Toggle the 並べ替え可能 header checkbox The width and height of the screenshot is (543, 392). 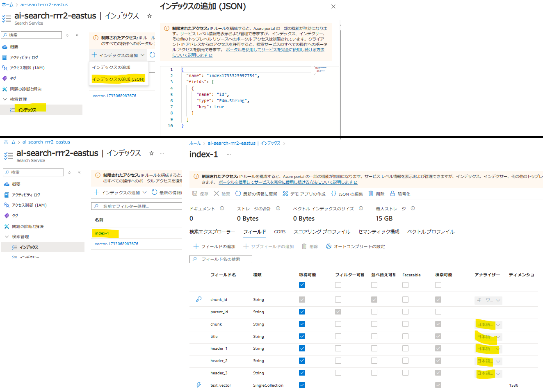click(x=374, y=285)
